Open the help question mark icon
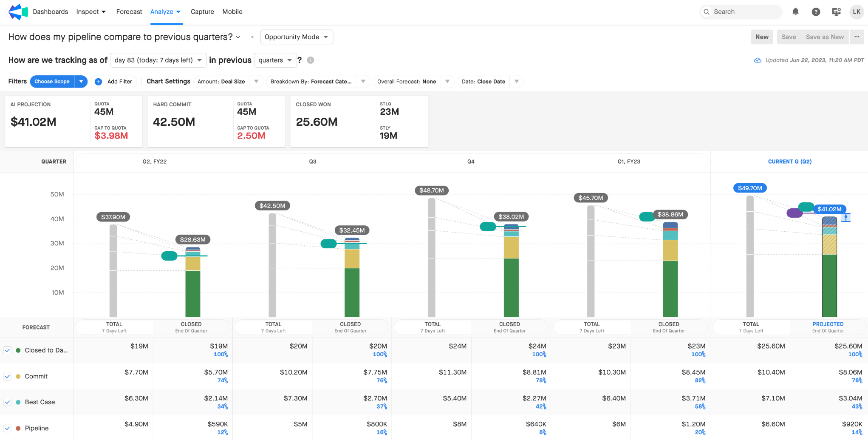Image resolution: width=868 pixels, height=440 pixels. click(816, 12)
